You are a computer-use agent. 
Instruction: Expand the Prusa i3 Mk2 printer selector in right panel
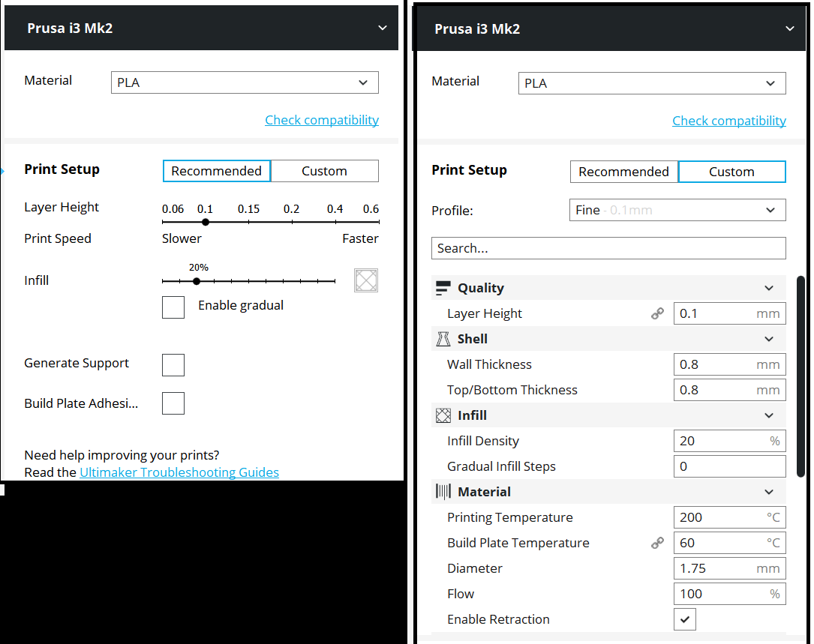tap(611, 28)
